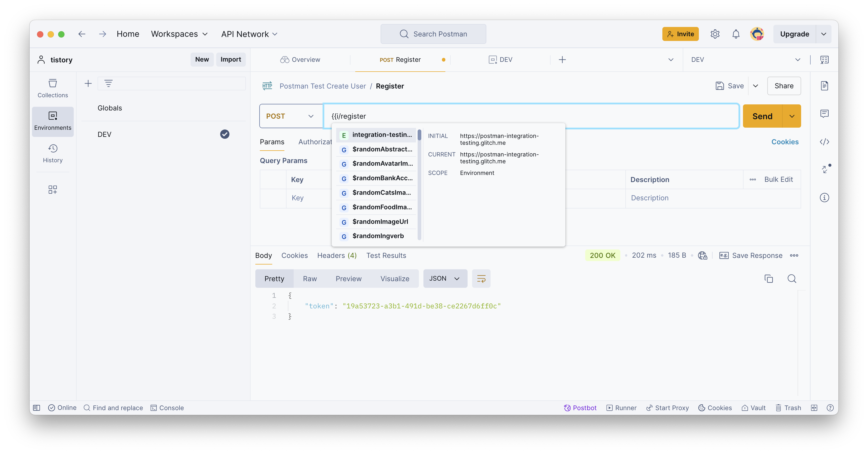Open the settings gear icon

(x=715, y=34)
